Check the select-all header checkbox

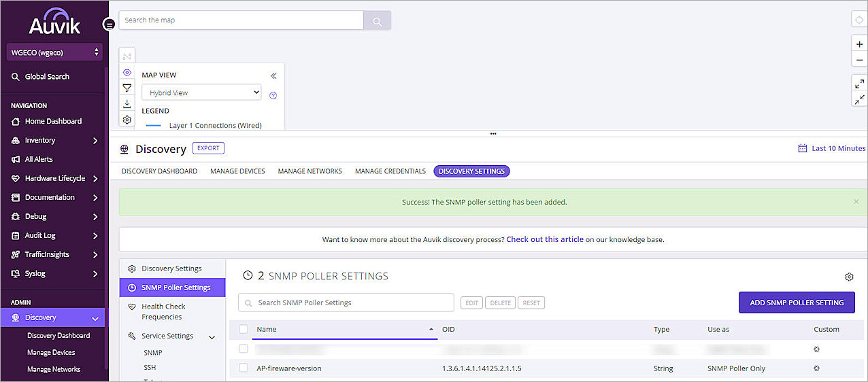click(244, 330)
